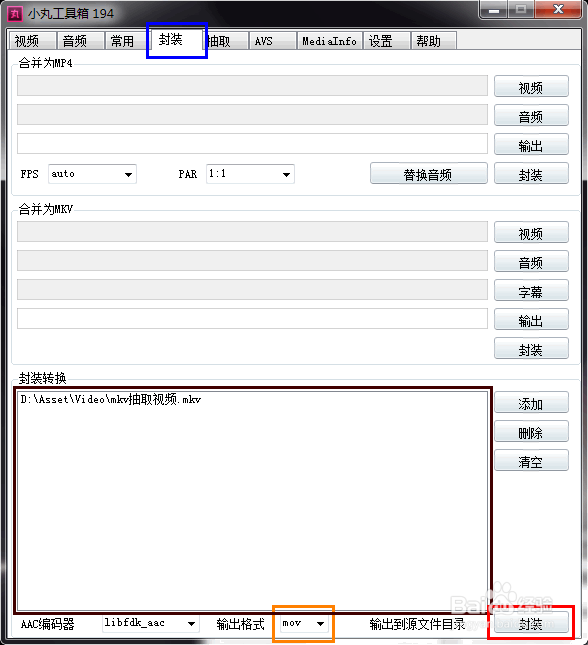Image resolution: width=588 pixels, height=645 pixels.
Task: Click the MKV audio path field
Action: click(x=252, y=261)
